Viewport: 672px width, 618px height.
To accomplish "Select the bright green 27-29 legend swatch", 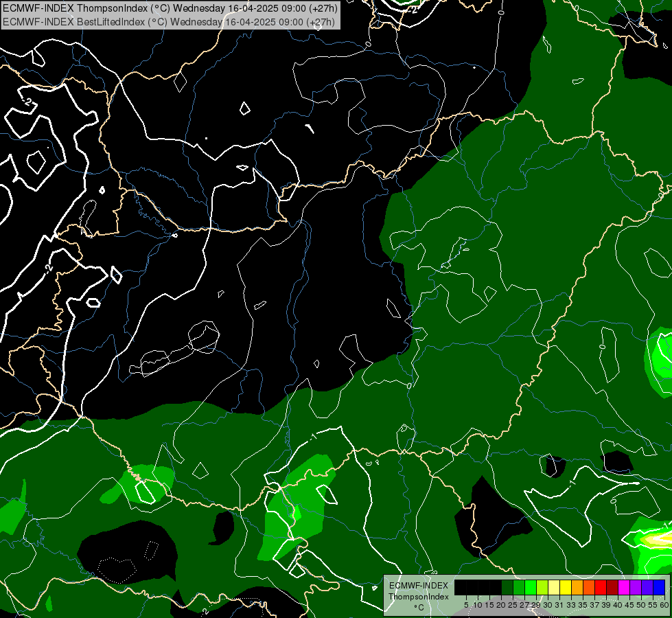I will (531, 588).
